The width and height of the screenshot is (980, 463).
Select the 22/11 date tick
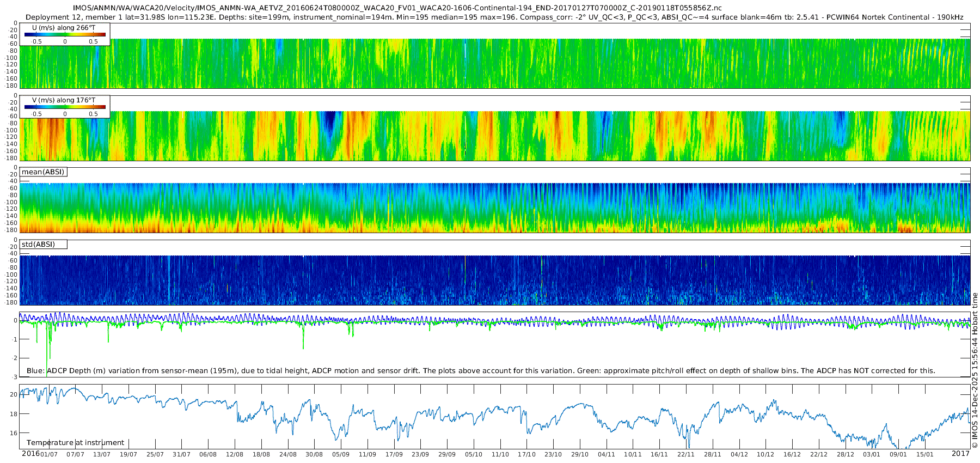tap(686, 454)
